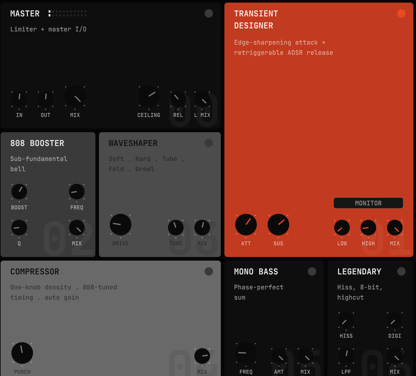Select the Waveshaper TUBE knob
416x376 pixels.
click(x=176, y=228)
